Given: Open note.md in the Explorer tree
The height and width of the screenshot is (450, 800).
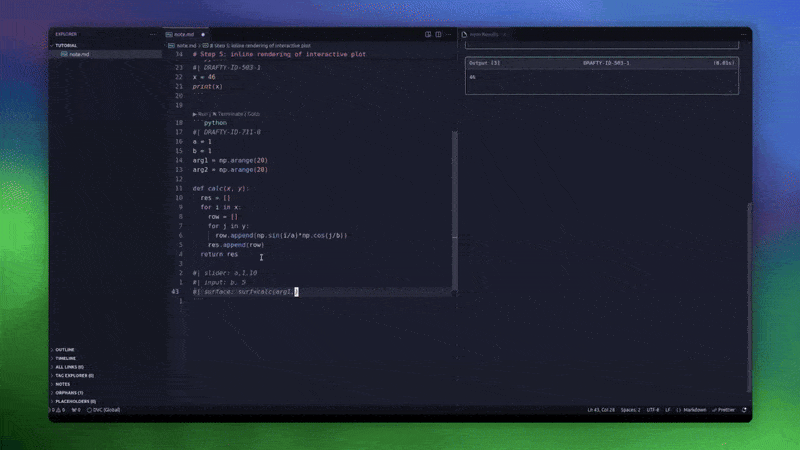Looking at the screenshot, I should pyautogui.click(x=106, y=54).
